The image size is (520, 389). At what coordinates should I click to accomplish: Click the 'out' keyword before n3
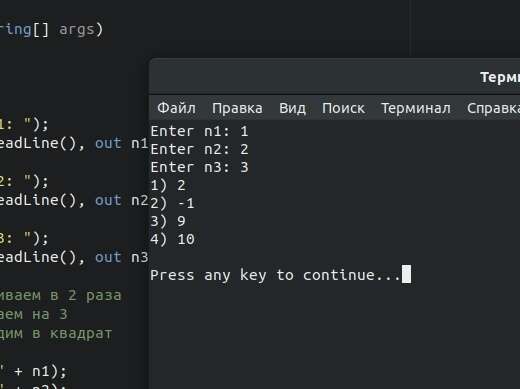108,257
